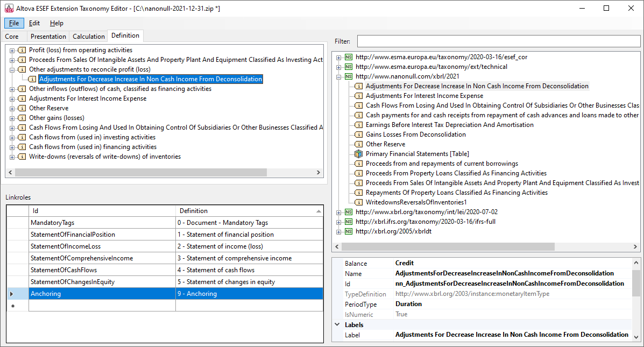Expand the xbrl.org/2005/xbrldt namespace node
The width and height of the screenshot is (644, 347).
coord(338,232)
